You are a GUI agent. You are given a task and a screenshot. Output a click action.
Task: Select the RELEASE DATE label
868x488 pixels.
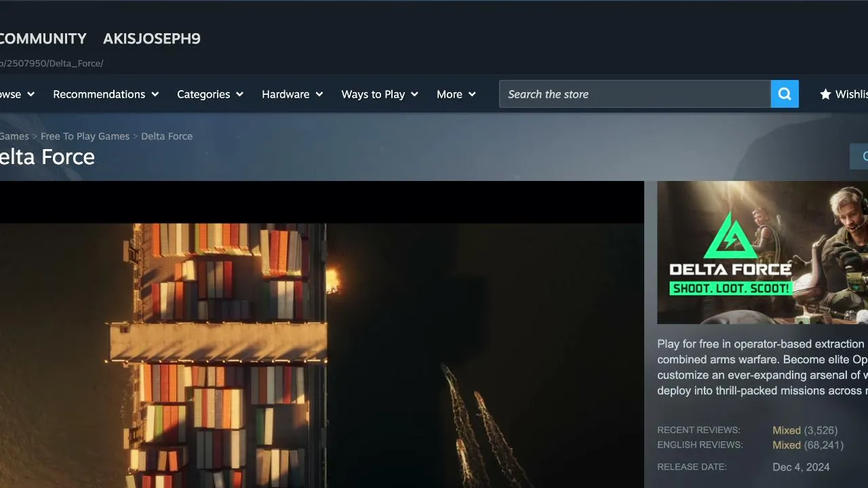(692, 467)
